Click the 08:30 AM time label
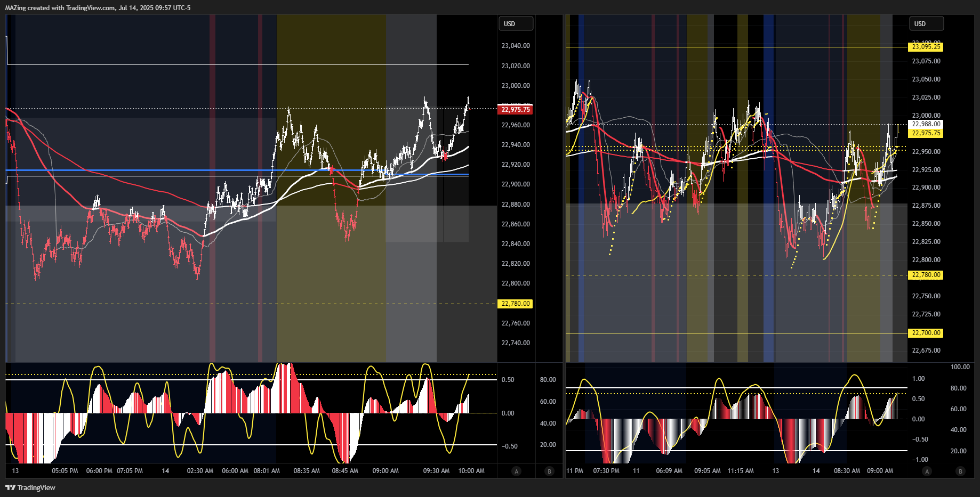 click(847, 471)
